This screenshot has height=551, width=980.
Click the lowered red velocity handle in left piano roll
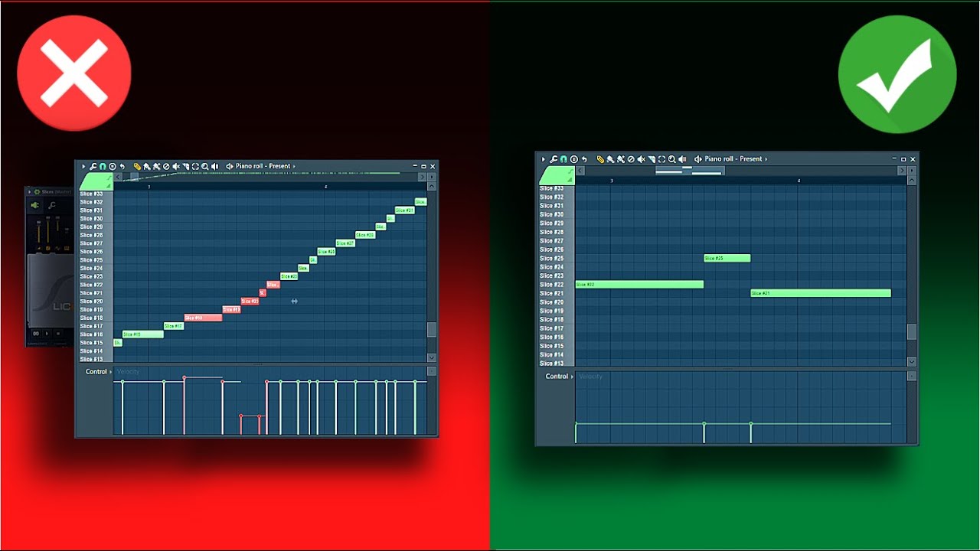pos(241,416)
